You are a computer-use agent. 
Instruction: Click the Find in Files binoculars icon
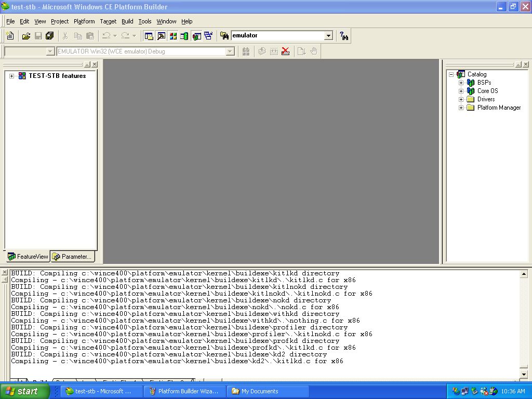(x=224, y=36)
